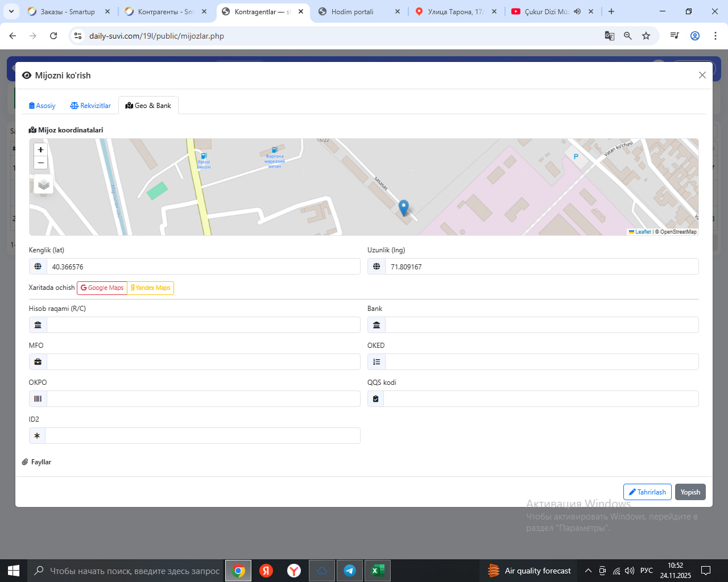Click the Yopish button
This screenshot has height=582, width=728.
pyautogui.click(x=690, y=492)
